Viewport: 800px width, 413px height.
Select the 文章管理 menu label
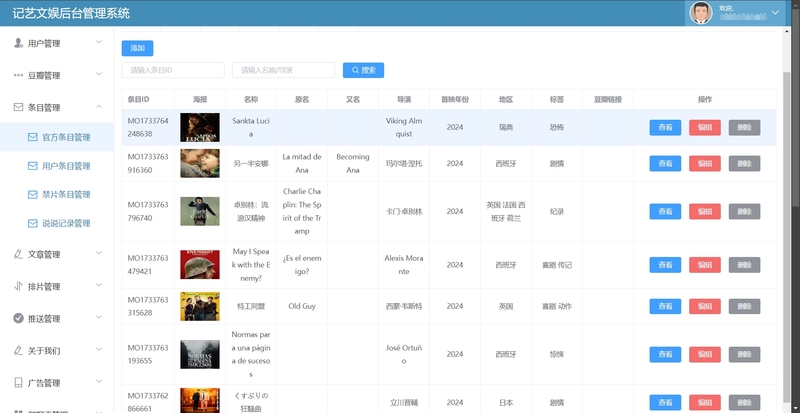click(x=44, y=254)
